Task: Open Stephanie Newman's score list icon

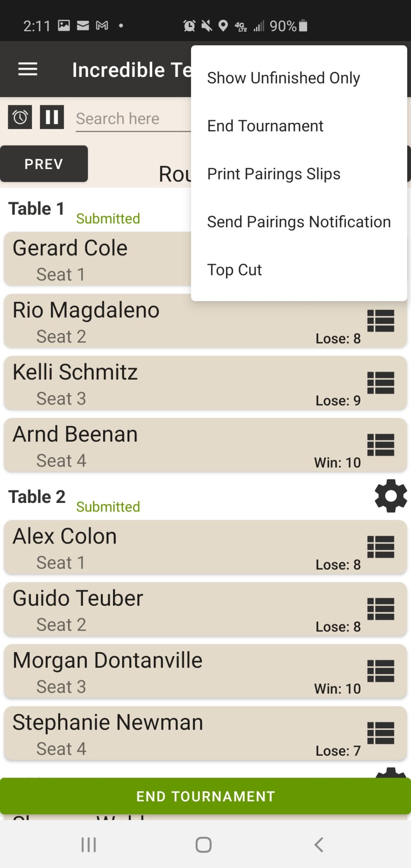Action: pos(381,733)
